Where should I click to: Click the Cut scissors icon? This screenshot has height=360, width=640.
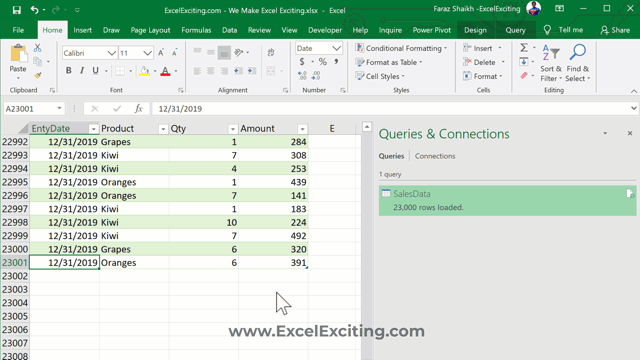pyautogui.click(x=38, y=48)
